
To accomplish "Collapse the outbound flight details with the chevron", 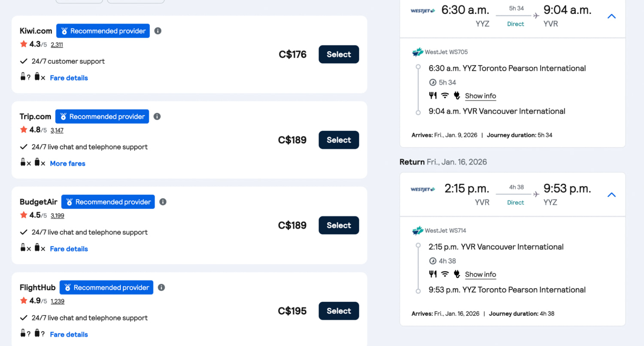I will 611,16.
